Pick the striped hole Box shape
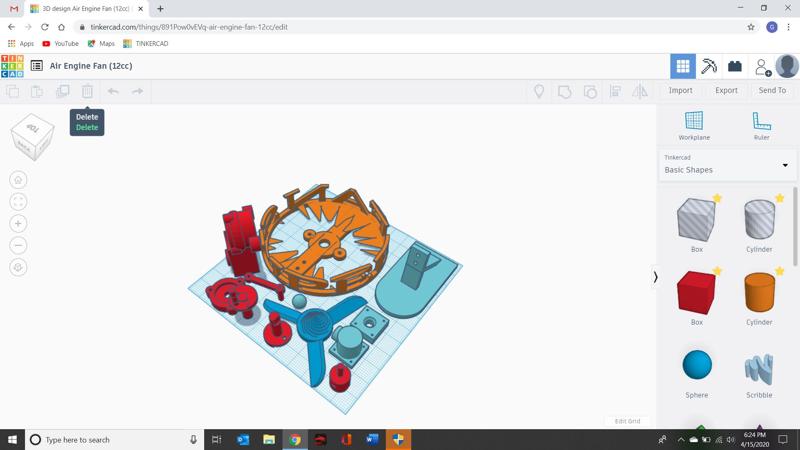800x450 pixels. coord(696,220)
